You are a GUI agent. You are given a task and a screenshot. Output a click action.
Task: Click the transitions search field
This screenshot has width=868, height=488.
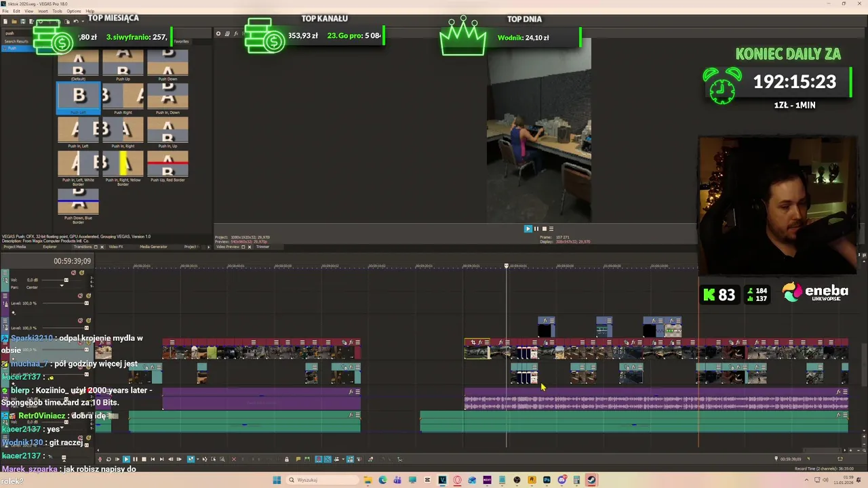pos(20,33)
